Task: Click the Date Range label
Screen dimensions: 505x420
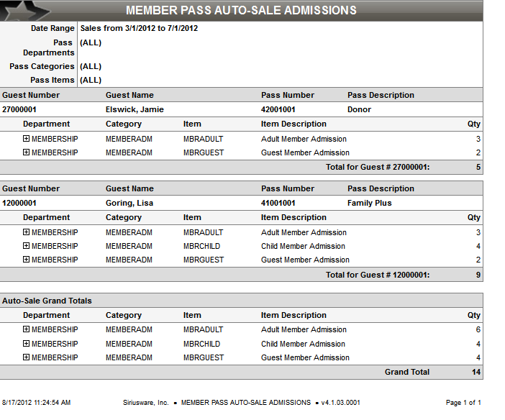Action: coord(53,28)
